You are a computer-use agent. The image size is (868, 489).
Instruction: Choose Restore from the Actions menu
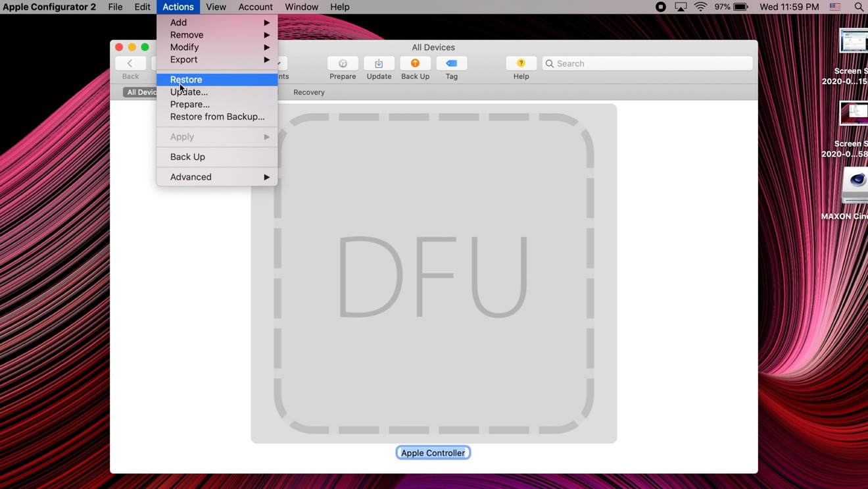coord(217,80)
